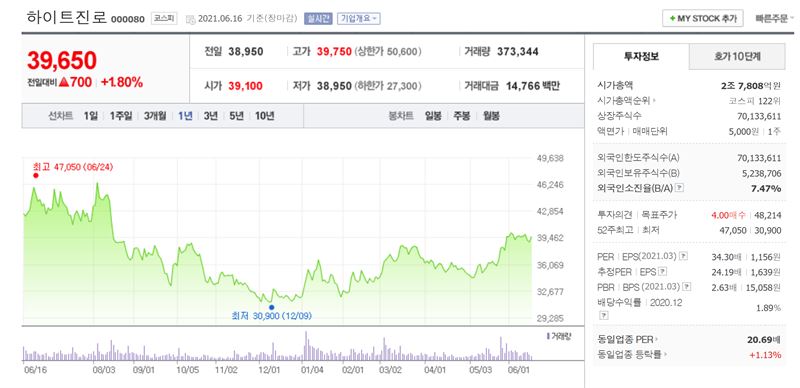Click the 외국인보유주식수 value 5,238,706
Viewport: 800px width, 388px height.
(x=762, y=173)
